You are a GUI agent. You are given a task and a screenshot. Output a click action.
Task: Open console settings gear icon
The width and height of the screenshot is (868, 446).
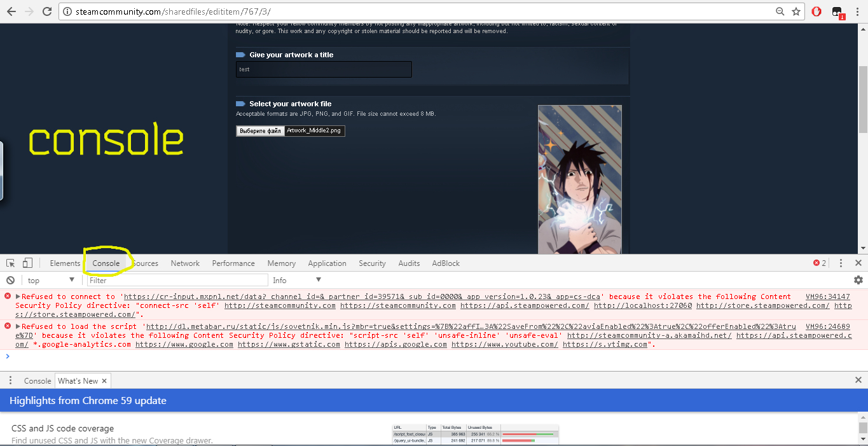(858, 280)
